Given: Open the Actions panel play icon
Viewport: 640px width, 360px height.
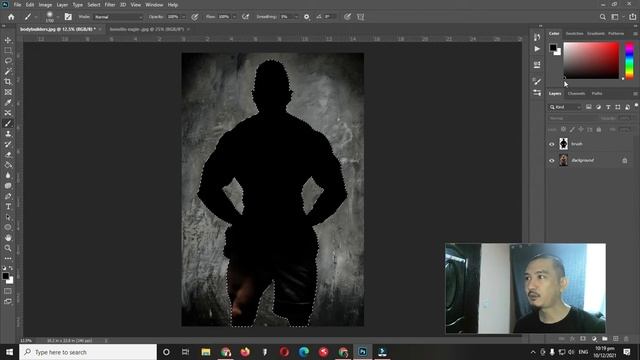Looking at the screenshot, I should pyautogui.click(x=537, y=49).
